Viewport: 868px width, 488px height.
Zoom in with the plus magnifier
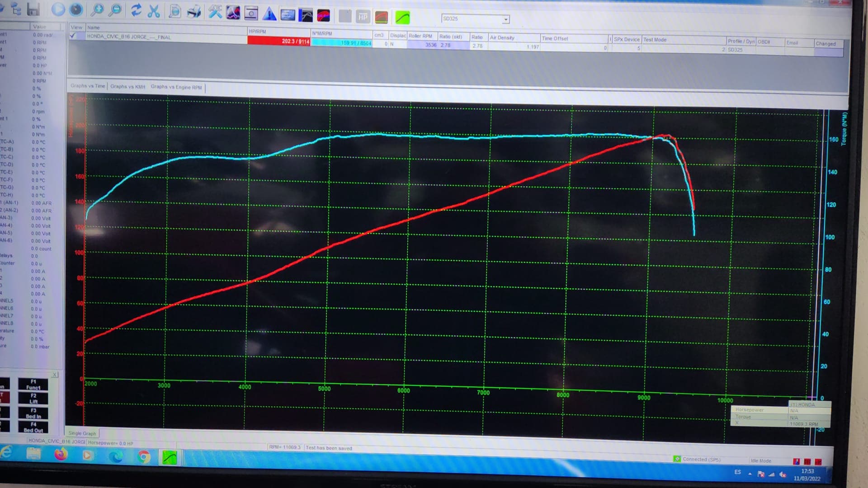pyautogui.click(x=97, y=10)
